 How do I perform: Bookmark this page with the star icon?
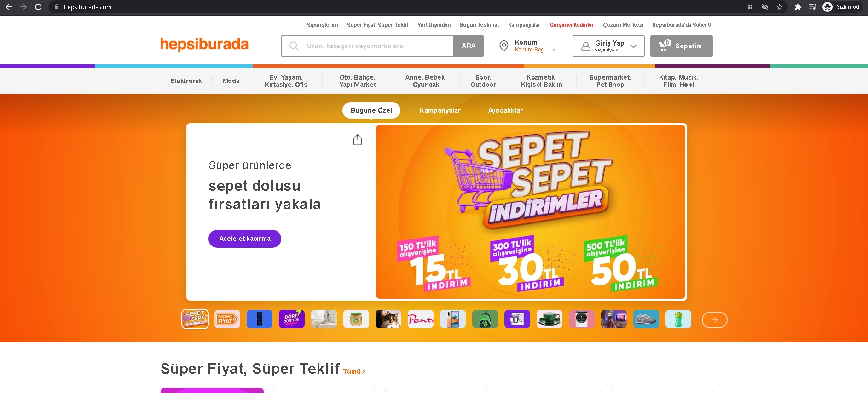(780, 7)
